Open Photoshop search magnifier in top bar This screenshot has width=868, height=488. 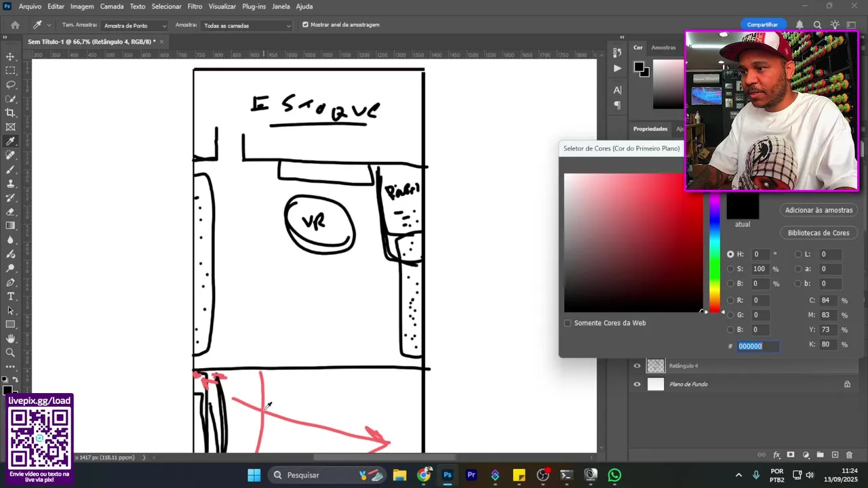tap(817, 25)
